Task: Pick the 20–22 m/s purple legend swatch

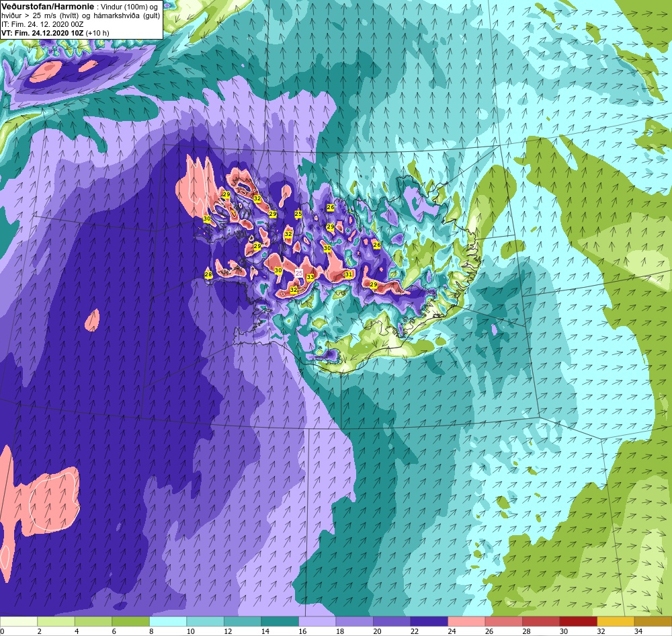Action: coord(392,621)
